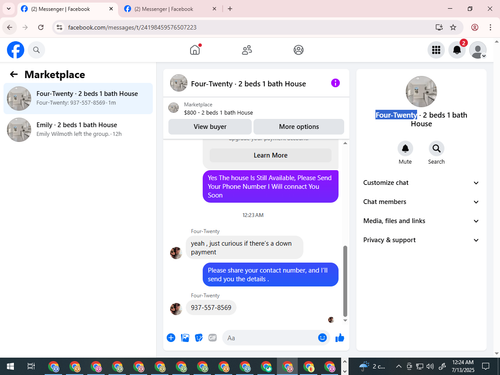
Task: Open more actions plus icon in composer
Action: coord(171,338)
